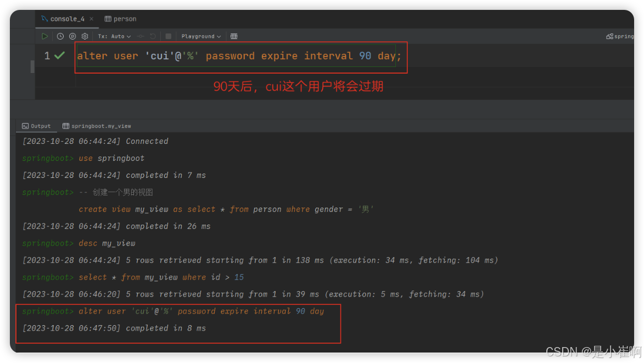This screenshot has width=644, height=363.
Task: Click into the alter user SQL statement in editor
Action: click(x=239, y=56)
